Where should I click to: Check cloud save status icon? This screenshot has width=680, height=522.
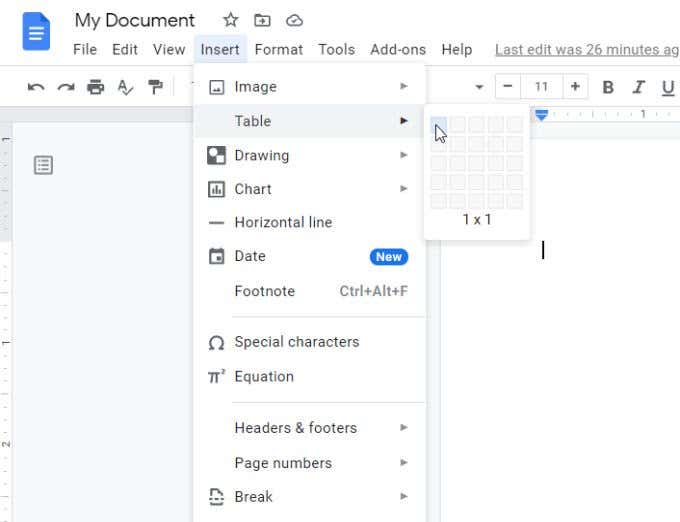[294, 20]
